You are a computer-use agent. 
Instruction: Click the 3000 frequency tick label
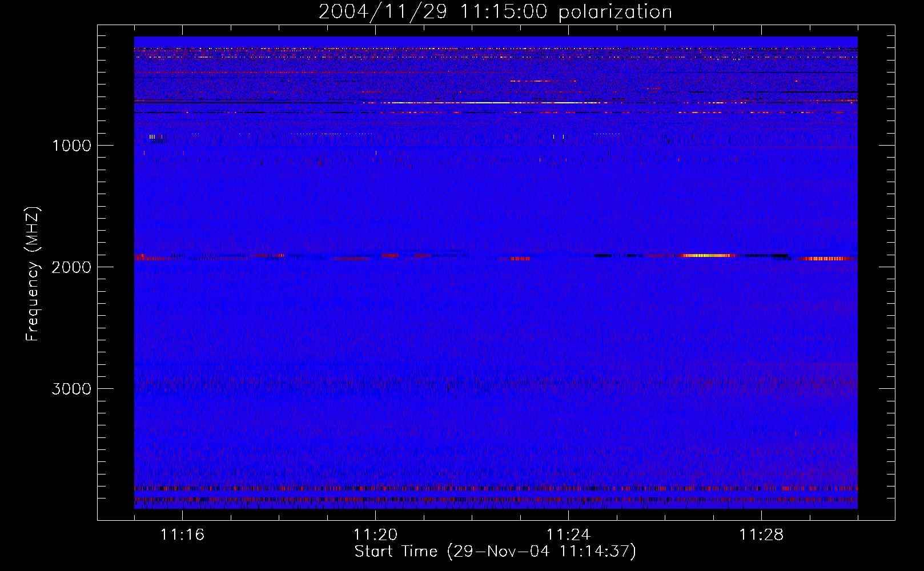point(71,389)
